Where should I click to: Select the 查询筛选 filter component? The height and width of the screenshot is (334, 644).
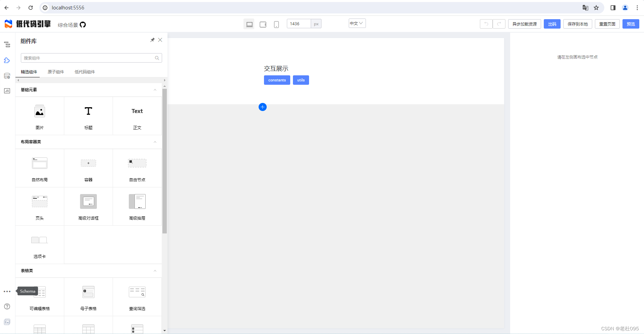137,297
